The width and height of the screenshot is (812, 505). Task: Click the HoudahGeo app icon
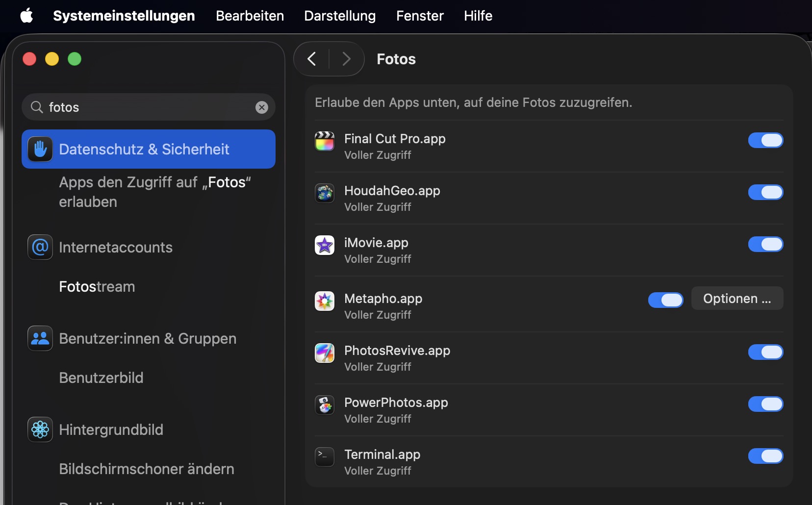(x=324, y=193)
